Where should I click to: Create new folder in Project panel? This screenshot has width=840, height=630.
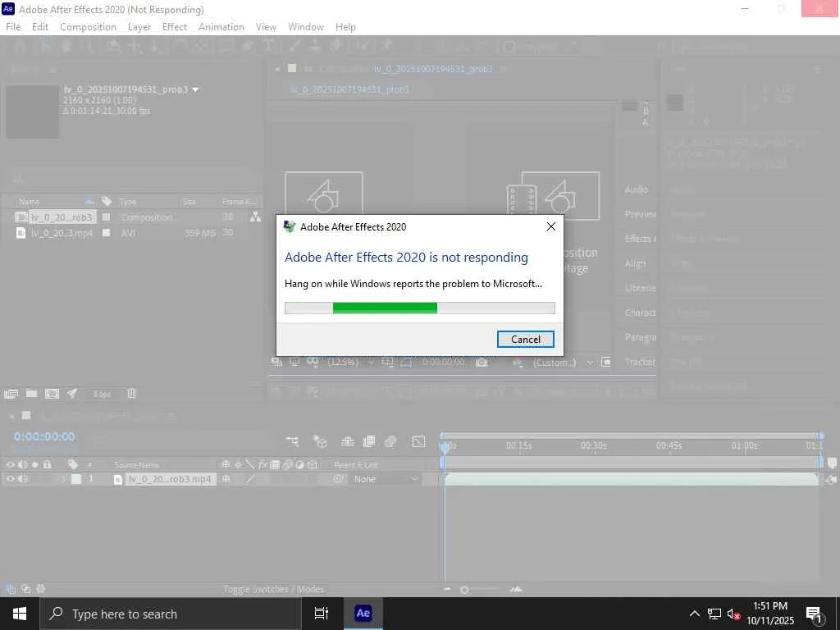[32, 394]
